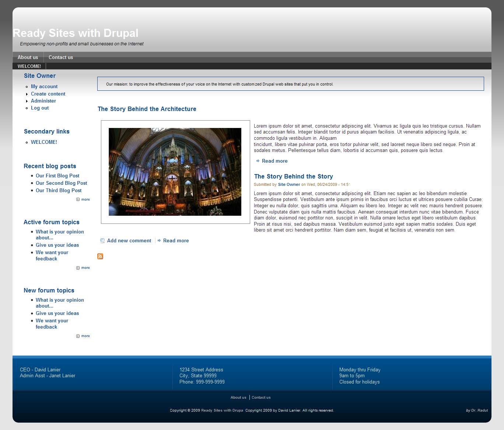This screenshot has width=504, height=430.
Task: Open the My account link
Action: [x=44, y=87]
